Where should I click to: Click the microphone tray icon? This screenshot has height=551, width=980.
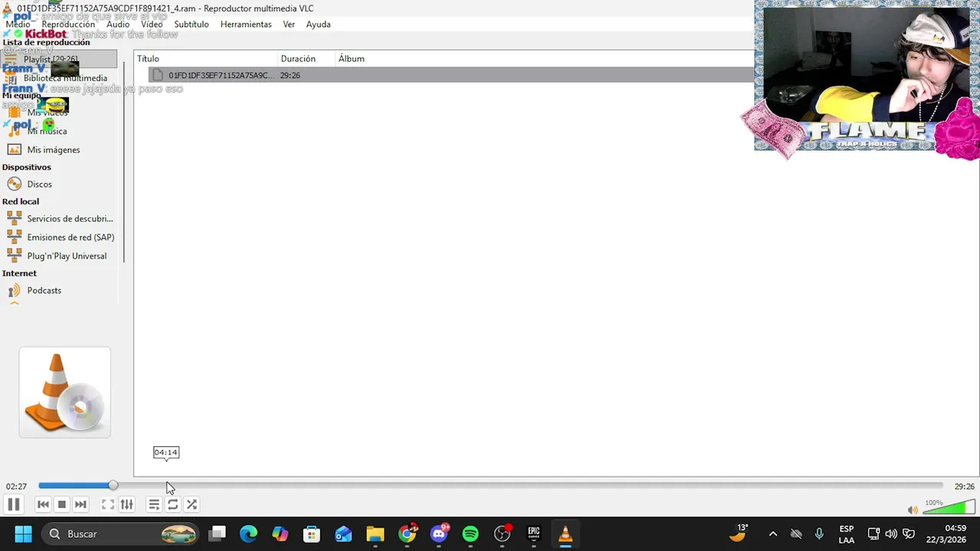[818, 534]
